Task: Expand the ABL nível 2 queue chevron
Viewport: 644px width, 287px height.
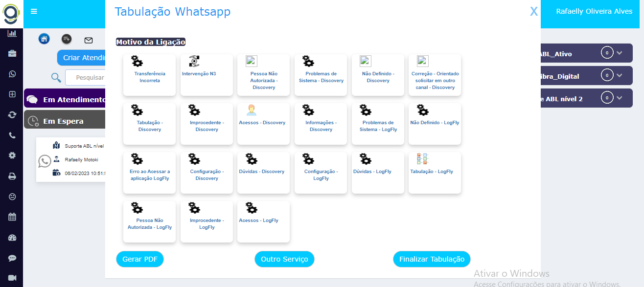Action: (x=620, y=98)
